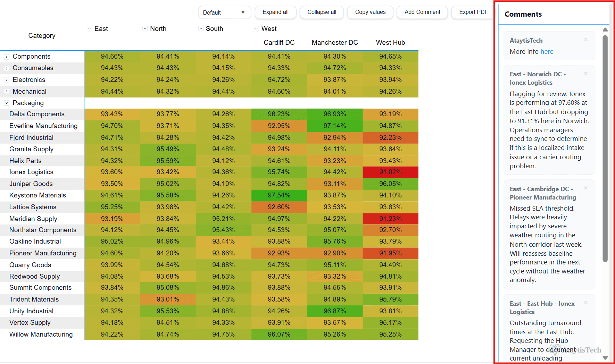Close the East Hub Ionex Logistics comment
Viewport: 615px width, 364px height.
[x=585, y=303]
